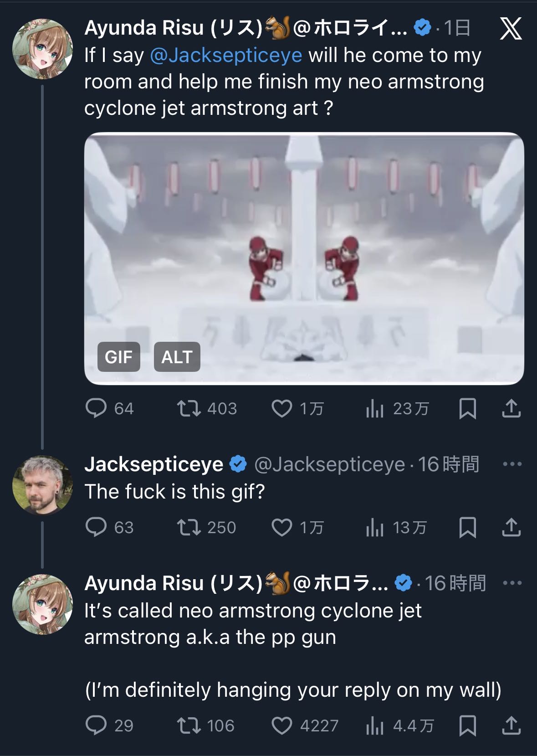Open more options on Jacksepticeye's reply
The height and width of the screenshot is (756, 537).
512,464
